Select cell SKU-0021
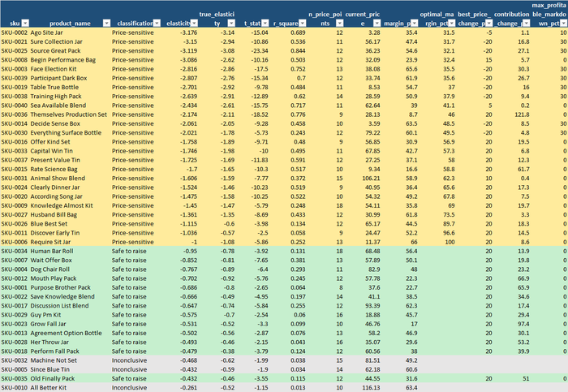Image resolution: width=568 pixels, height=392 pixels. pos(15,41)
